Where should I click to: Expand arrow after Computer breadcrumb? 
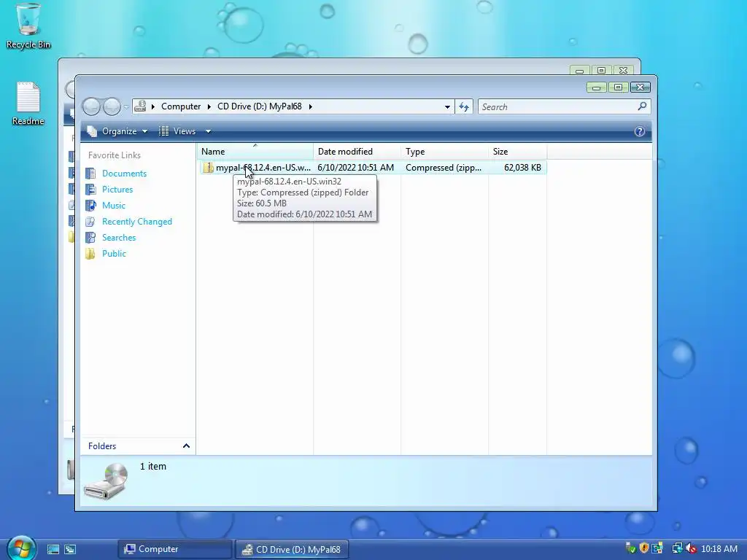pos(209,106)
